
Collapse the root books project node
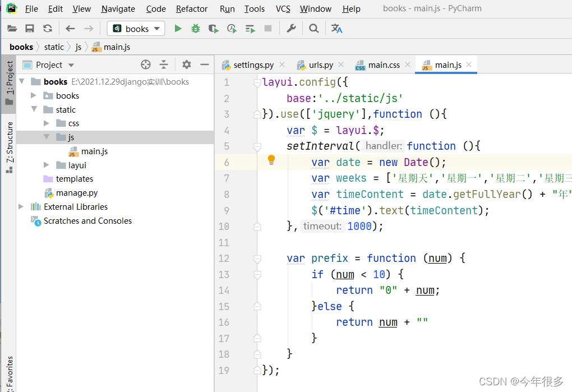pos(22,81)
